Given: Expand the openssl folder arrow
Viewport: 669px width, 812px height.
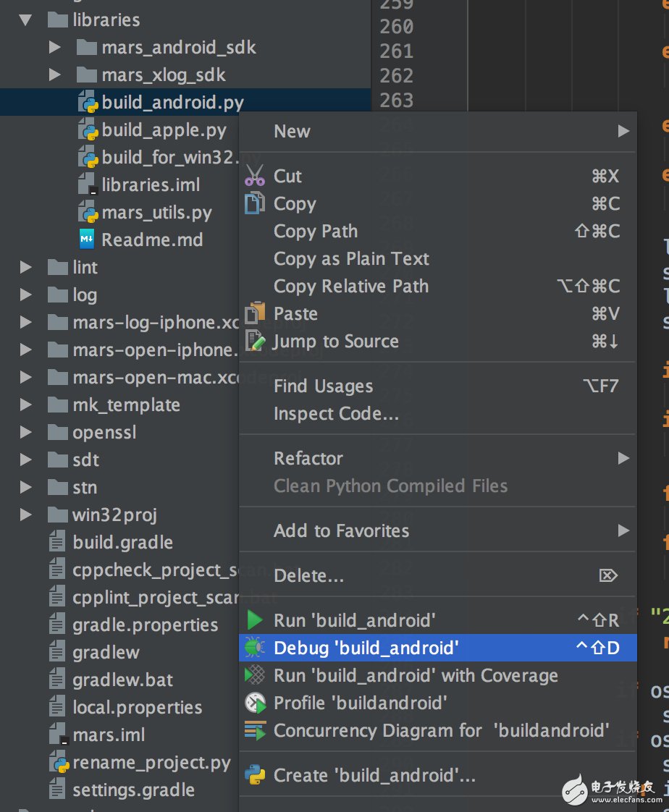Looking at the screenshot, I should click(27, 433).
